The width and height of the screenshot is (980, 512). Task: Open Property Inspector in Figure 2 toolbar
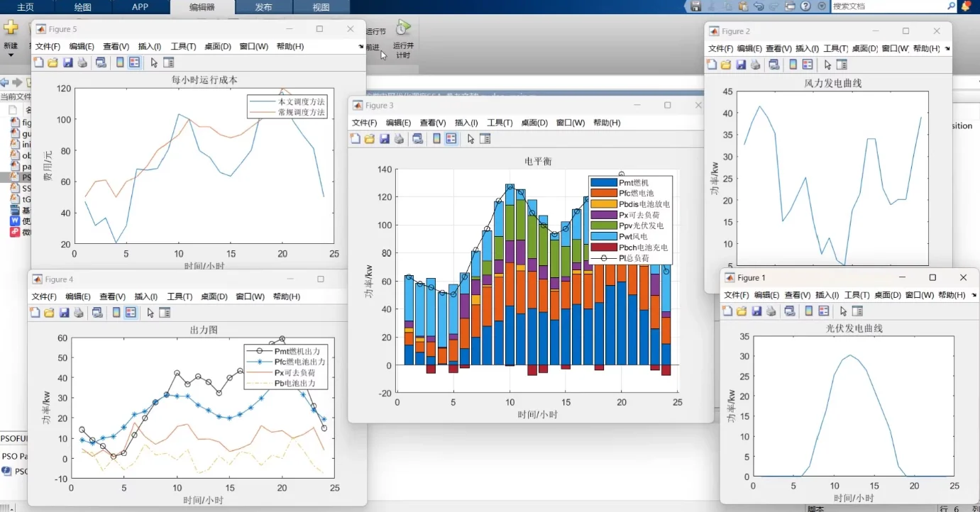(842, 65)
